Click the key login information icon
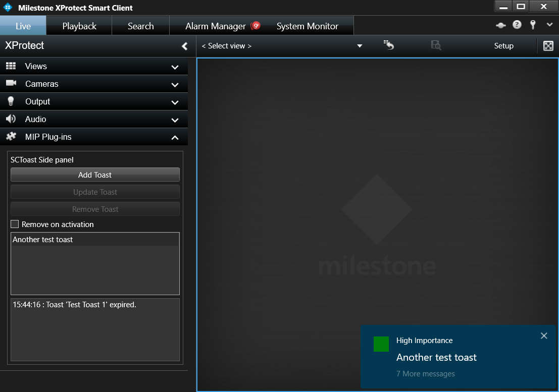The height and width of the screenshot is (392, 559). click(x=533, y=25)
